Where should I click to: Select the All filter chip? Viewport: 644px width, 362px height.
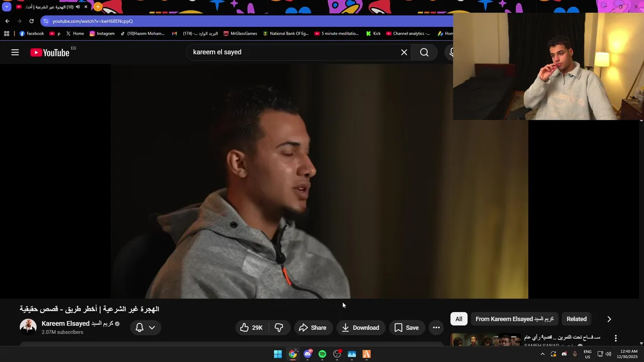[x=459, y=319]
